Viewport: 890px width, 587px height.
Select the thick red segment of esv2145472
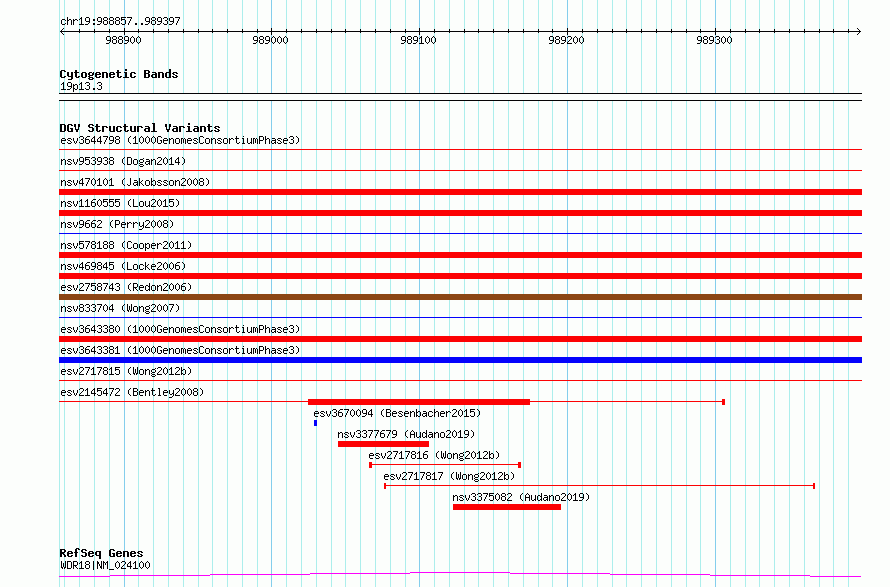[419, 402]
